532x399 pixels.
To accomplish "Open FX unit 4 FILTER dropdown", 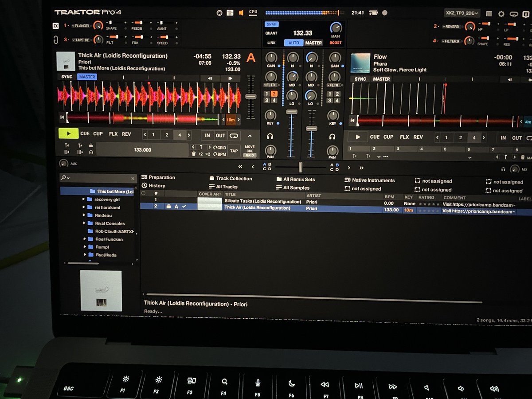I will (451, 41).
